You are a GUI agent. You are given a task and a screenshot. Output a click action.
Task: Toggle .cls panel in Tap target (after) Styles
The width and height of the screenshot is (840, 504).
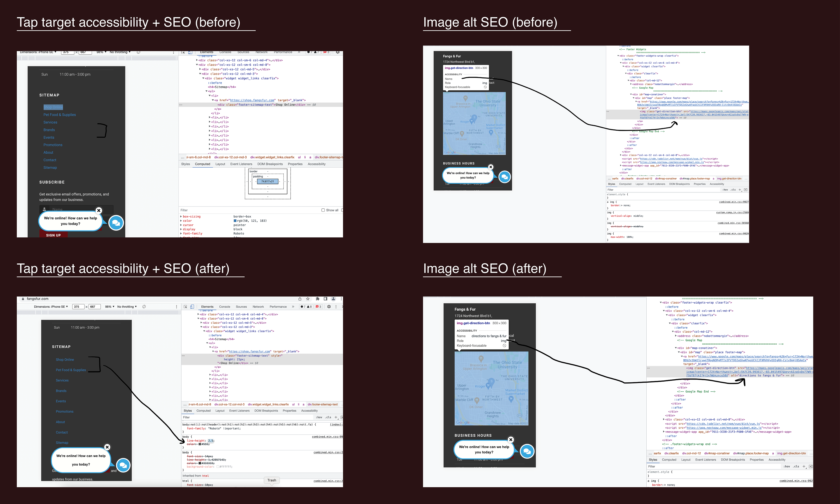(328, 417)
